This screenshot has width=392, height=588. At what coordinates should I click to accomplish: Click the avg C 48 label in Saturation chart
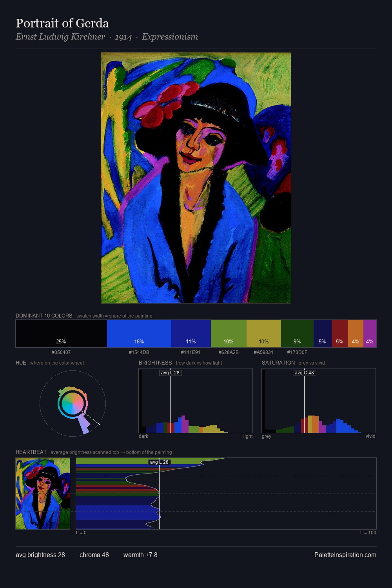click(305, 373)
